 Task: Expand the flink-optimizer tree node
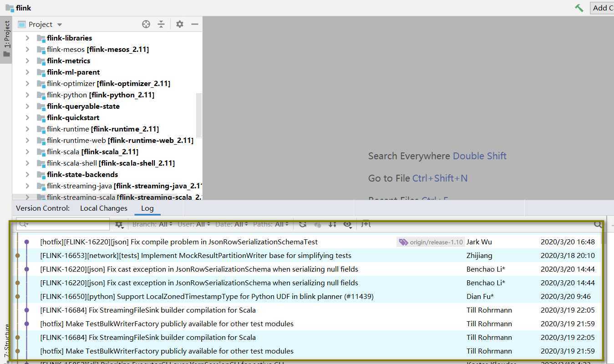(x=27, y=84)
